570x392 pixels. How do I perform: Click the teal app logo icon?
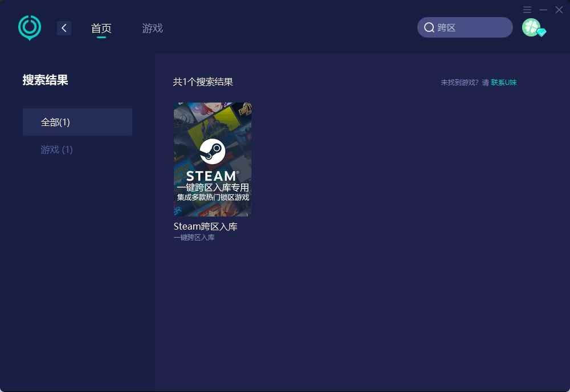click(30, 27)
